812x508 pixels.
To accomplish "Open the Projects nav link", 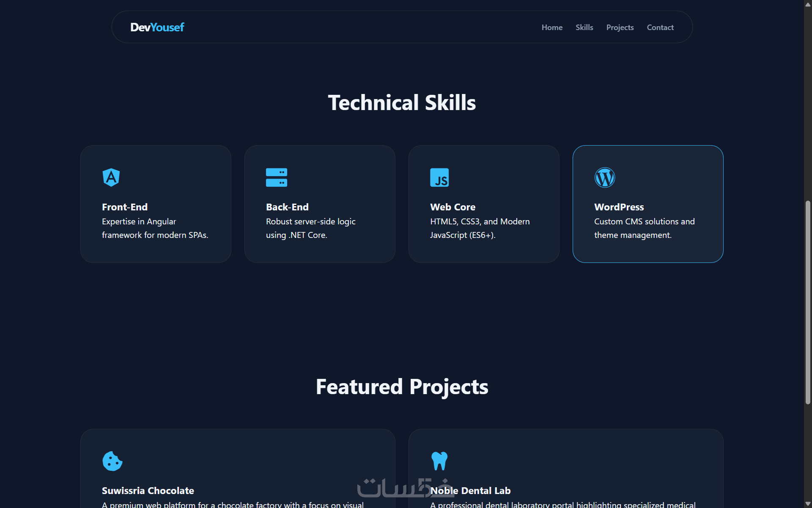I will click(x=620, y=27).
